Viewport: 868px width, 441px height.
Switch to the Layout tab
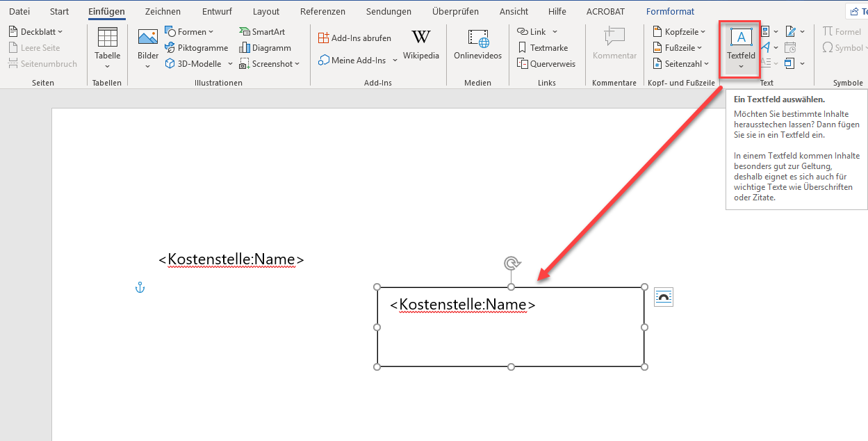point(266,12)
